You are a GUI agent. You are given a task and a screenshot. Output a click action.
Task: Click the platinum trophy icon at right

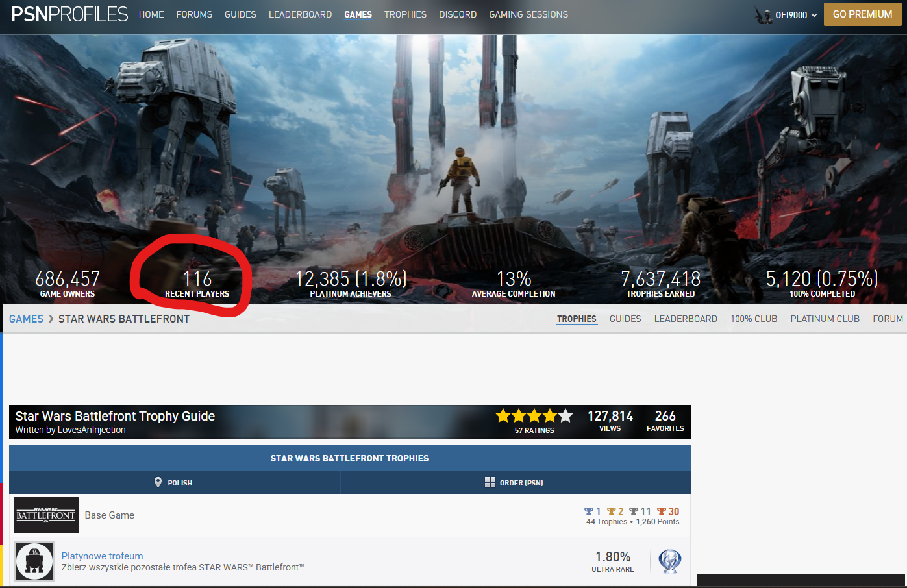pos(670,561)
